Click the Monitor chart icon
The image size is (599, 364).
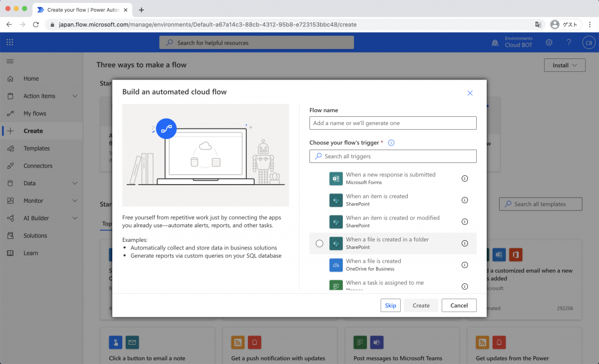(x=11, y=200)
